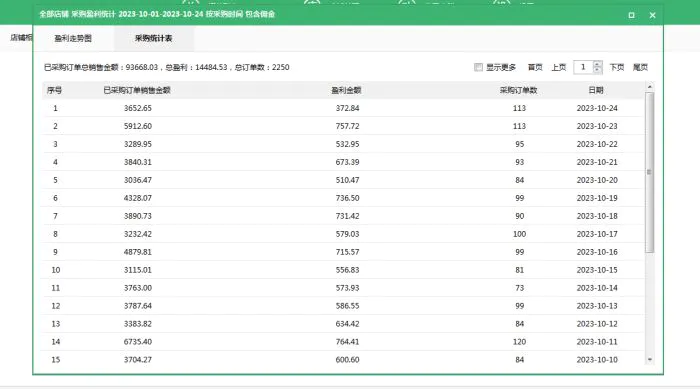Click the 采购订单数 column header
The width and height of the screenshot is (700, 389).
(x=518, y=90)
